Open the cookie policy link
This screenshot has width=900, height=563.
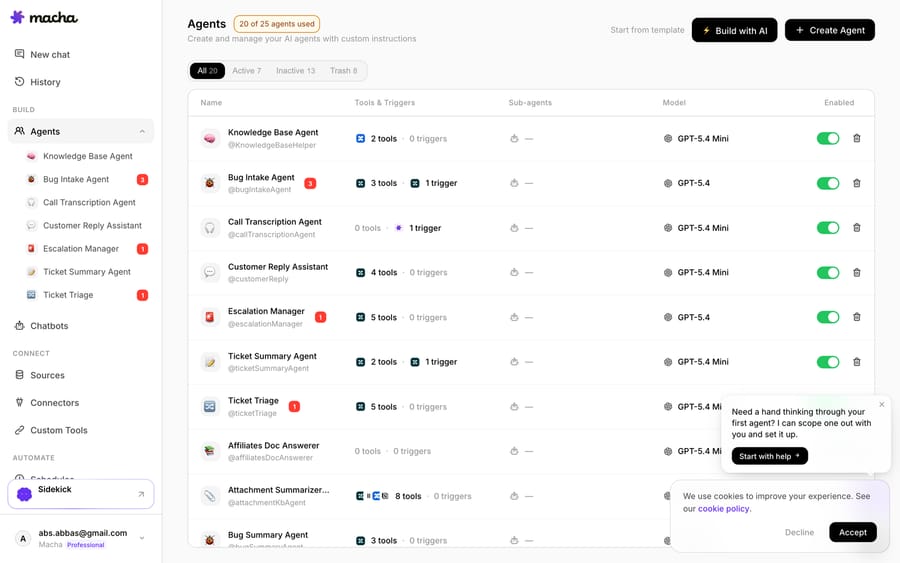click(723, 508)
